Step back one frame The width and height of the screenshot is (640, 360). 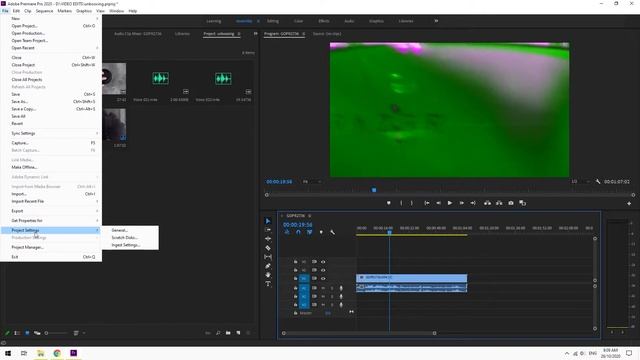(x=438, y=203)
